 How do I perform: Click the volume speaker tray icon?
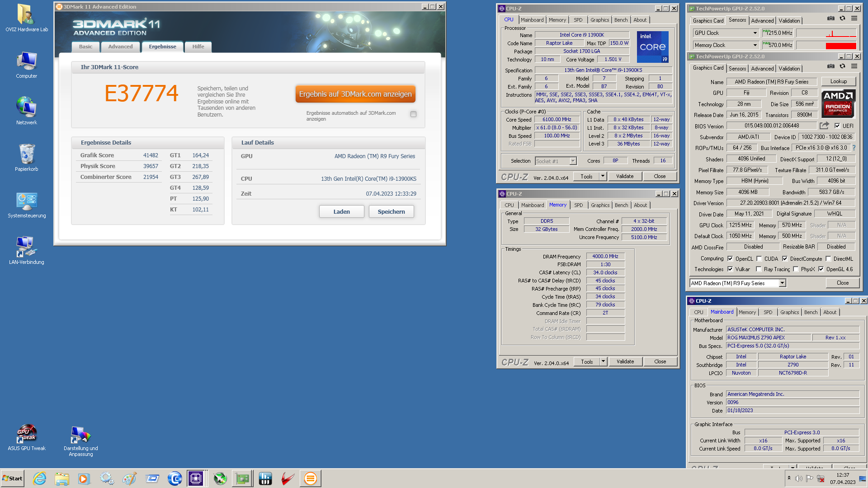[x=799, y=479]
